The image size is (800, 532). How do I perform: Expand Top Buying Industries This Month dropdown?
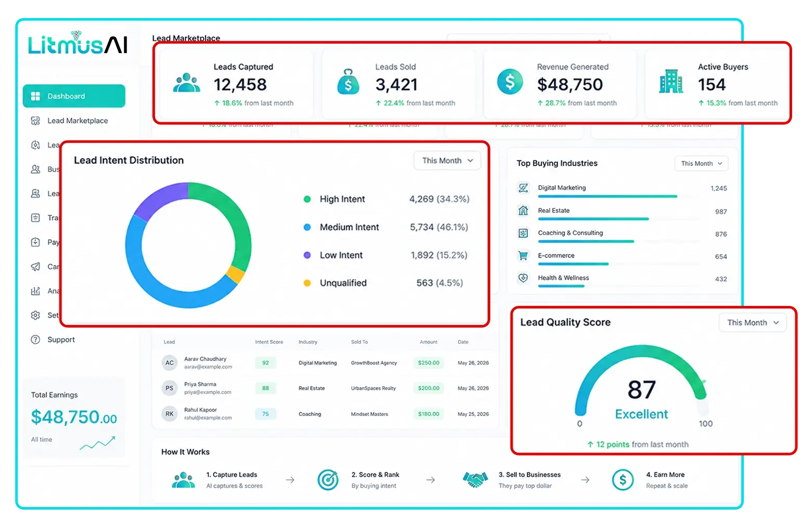pos(701,163)
